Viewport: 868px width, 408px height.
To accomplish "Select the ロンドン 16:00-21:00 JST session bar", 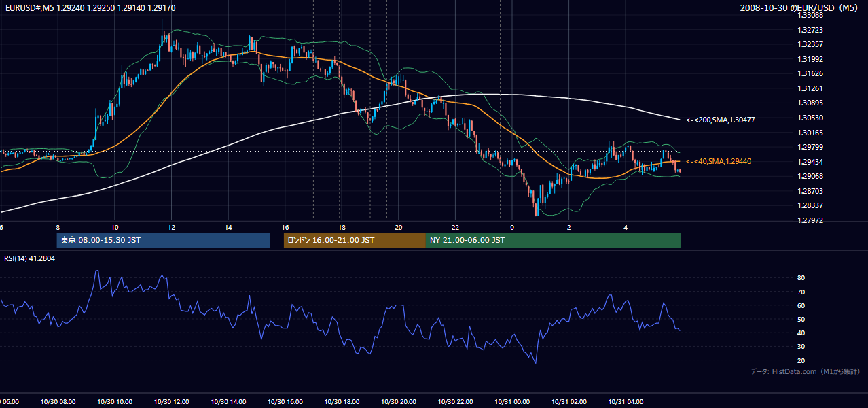I will click(355, 240).
